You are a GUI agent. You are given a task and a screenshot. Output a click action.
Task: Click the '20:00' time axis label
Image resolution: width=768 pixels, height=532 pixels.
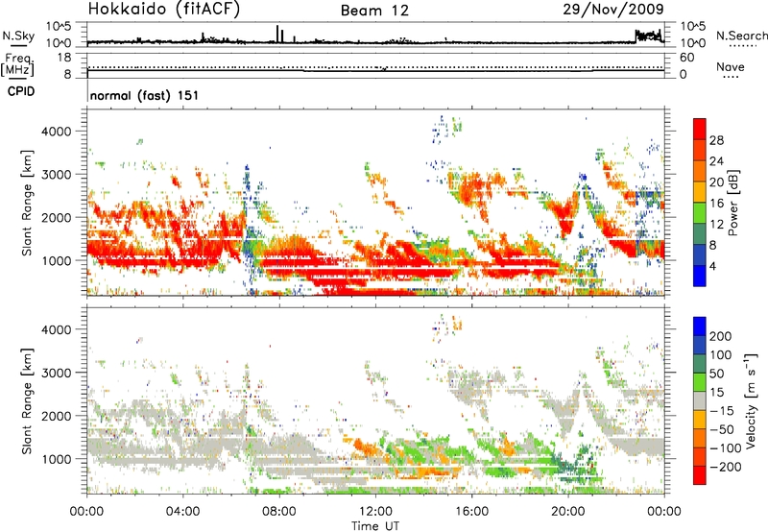tap(567, 512)
